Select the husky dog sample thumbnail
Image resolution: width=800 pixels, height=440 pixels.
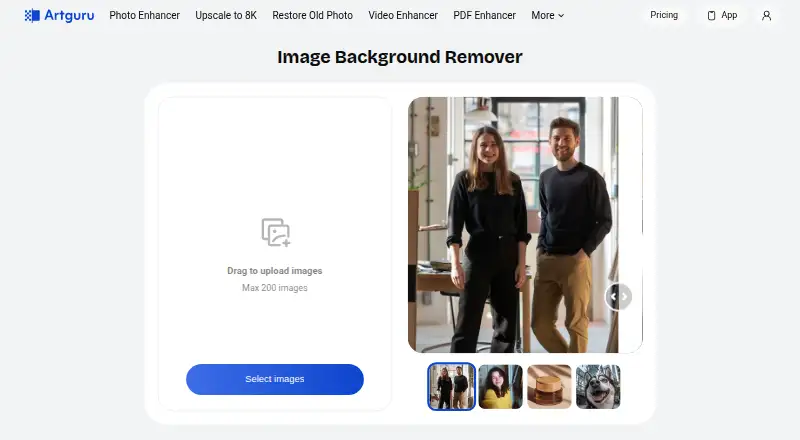pos(598,386)
